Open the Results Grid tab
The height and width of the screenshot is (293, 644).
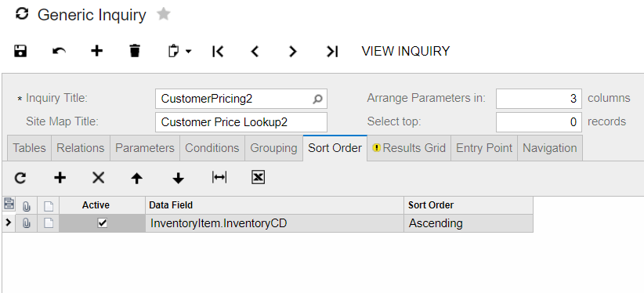click(x=409, y=148)
